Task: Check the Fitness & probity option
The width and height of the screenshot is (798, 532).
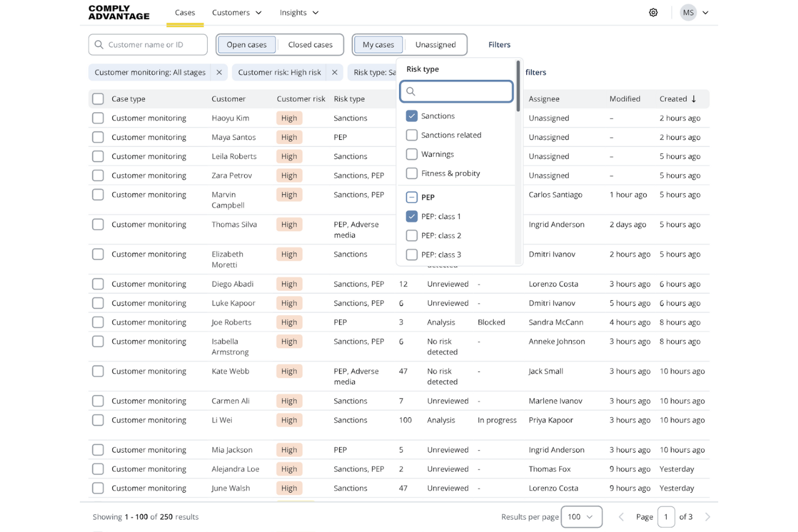Action: click(x=411, y=173)
